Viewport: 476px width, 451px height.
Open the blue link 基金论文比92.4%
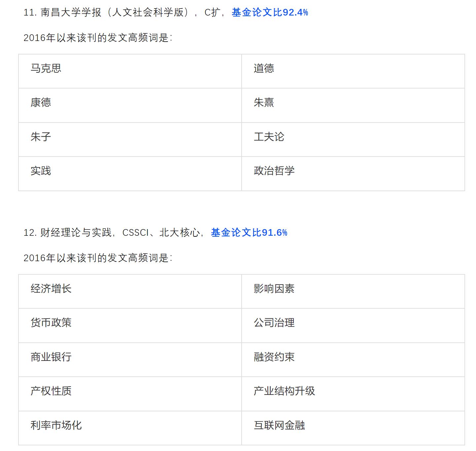[x=270, y=13]
